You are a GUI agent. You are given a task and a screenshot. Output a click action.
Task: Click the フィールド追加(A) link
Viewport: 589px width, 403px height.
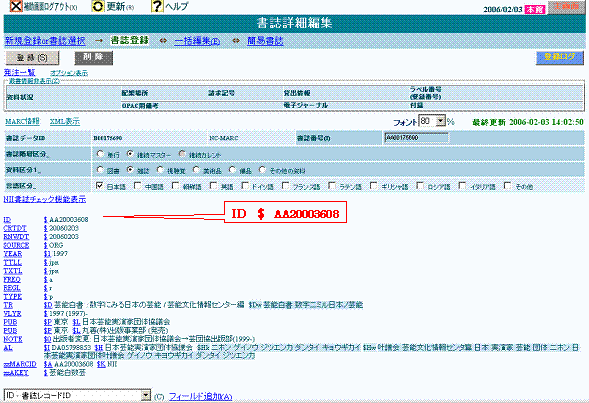click(x=201, y=396)
